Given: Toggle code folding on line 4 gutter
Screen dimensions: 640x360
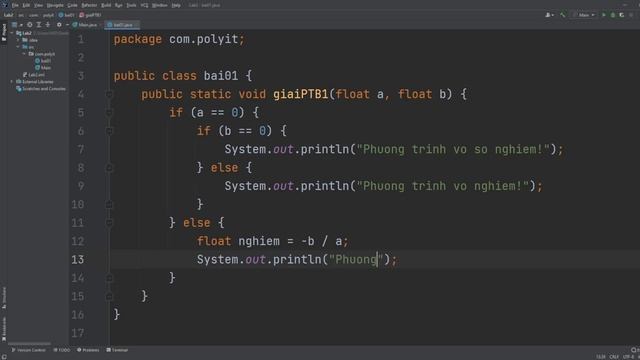Looking at the screenshot, I should 109,94.
